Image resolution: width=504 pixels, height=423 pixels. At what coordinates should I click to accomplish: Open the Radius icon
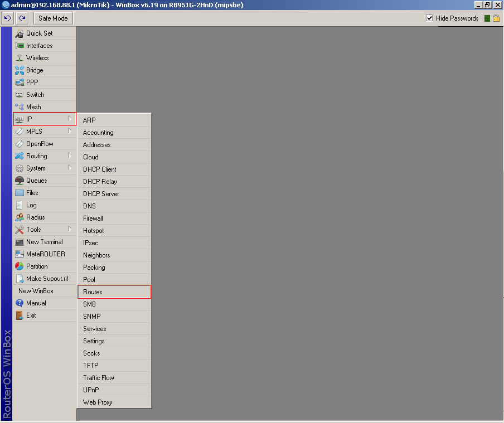coord(20,217)
